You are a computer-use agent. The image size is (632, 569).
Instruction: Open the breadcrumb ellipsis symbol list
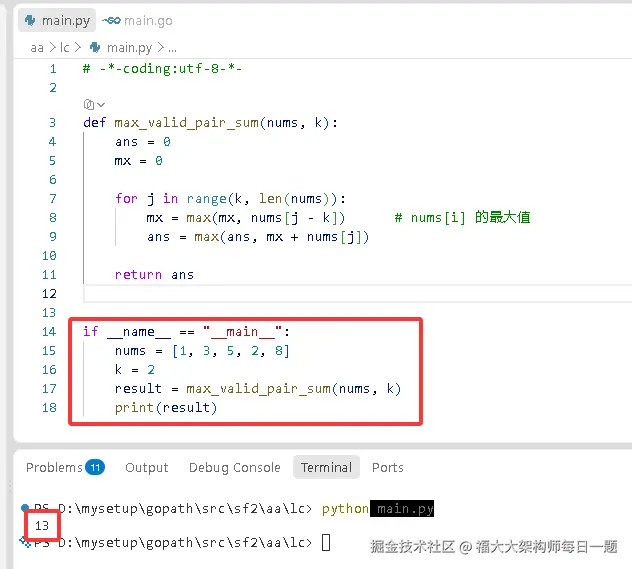tap(172, 48)
